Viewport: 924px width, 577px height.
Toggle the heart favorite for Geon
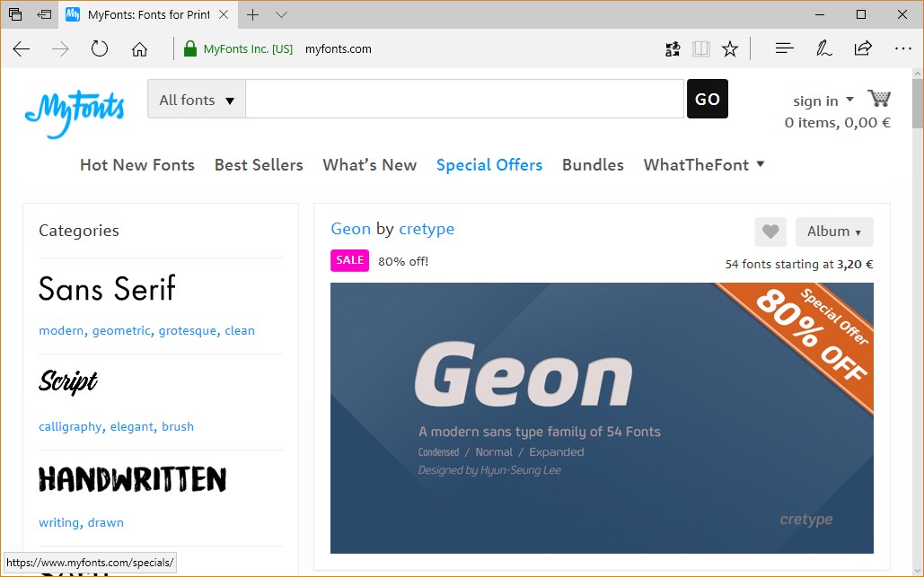tap(770, 232)
